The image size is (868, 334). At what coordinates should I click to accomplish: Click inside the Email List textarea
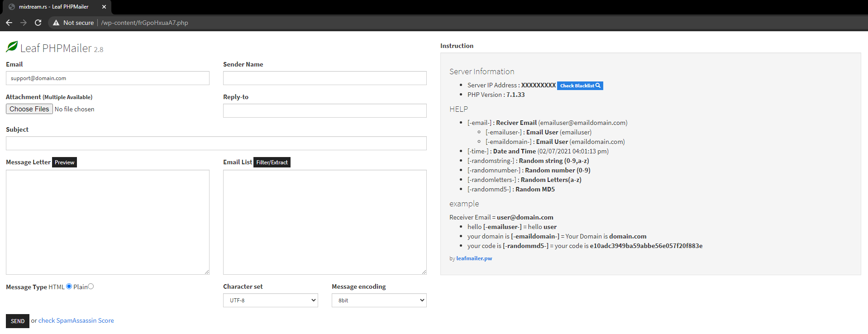click(325, 222)
